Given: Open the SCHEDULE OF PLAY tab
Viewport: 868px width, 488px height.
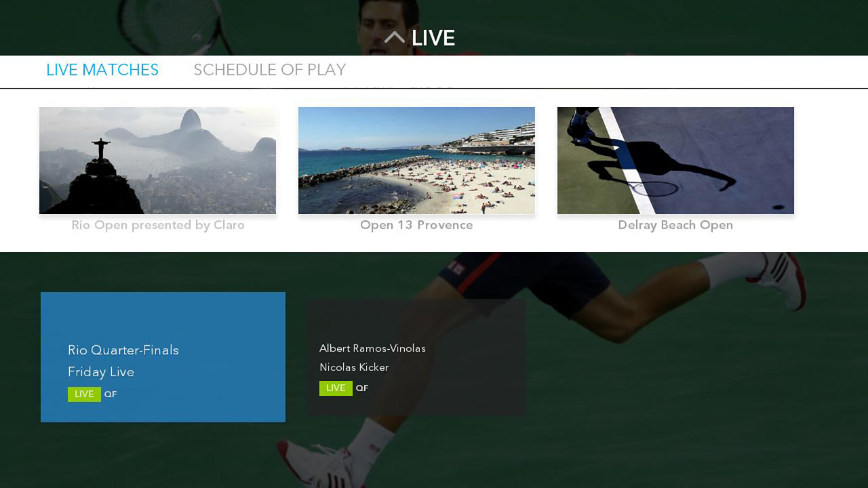Looking at the screenshot, I should point(270,70).
